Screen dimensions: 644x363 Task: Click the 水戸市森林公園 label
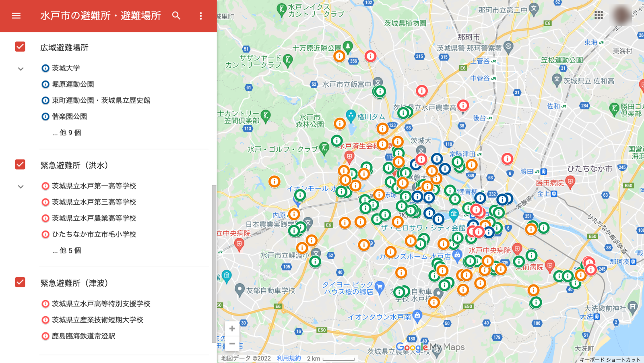(310, 121)
